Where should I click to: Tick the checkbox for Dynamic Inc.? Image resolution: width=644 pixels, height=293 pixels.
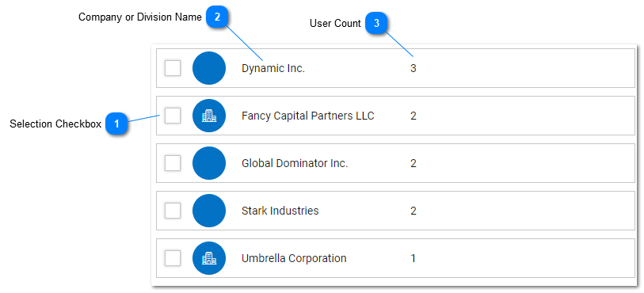[x=173, y=68]
